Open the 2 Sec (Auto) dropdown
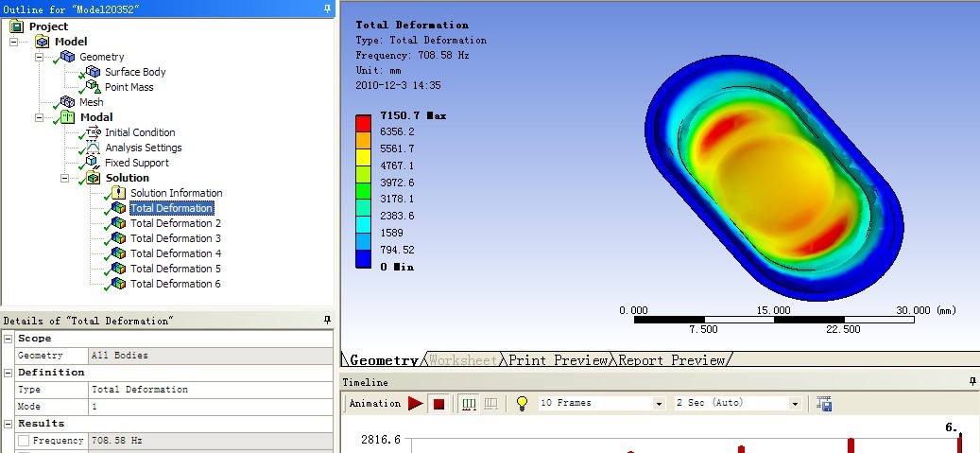 tap(795, 404)
